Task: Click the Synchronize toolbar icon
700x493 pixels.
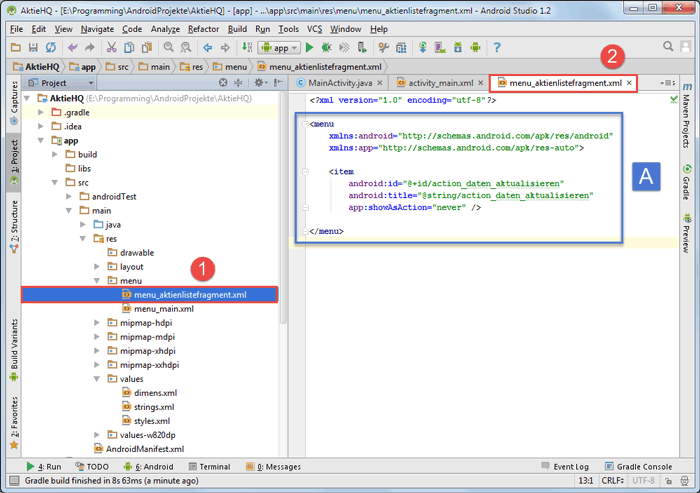Action: 51,47
